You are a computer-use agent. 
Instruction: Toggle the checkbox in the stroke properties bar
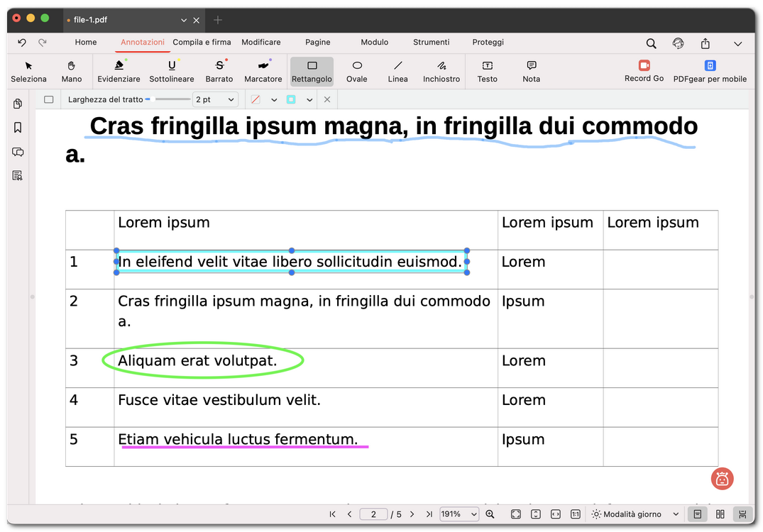pyautogui.click(x=48, y=99)
